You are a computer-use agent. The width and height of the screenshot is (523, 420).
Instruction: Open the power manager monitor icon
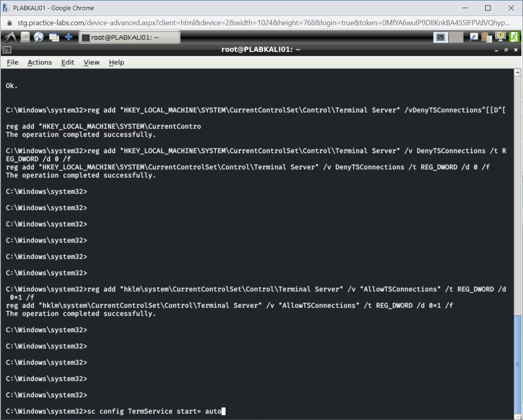[500, 37]
